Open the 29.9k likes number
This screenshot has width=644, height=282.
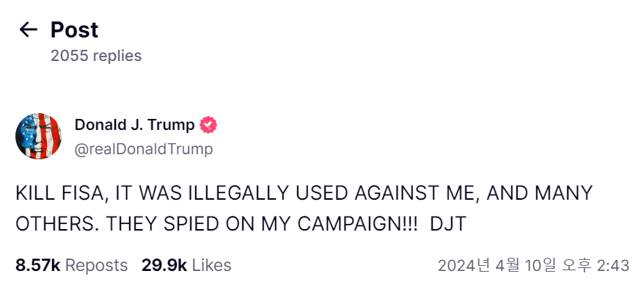(164, 266)
